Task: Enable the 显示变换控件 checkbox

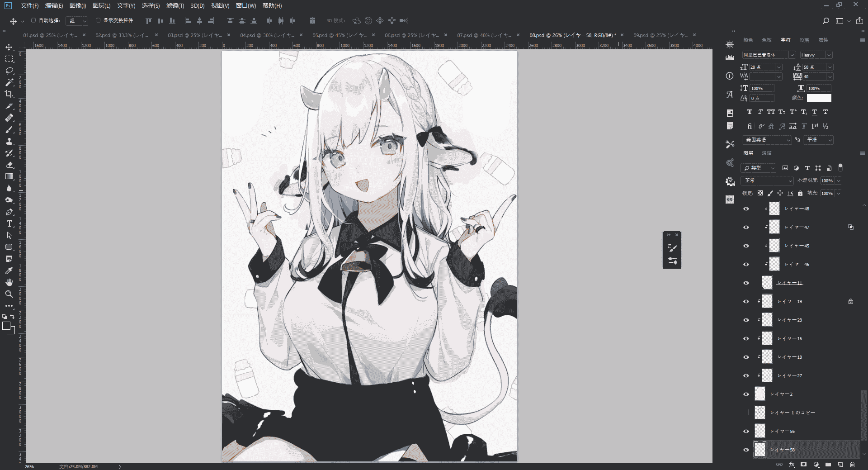Action: pyautogui.click(x=98, y=20)
